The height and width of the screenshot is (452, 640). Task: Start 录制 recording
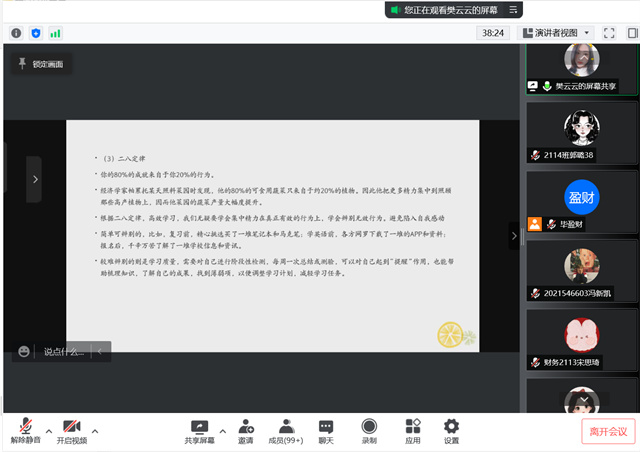click(369, 432)
